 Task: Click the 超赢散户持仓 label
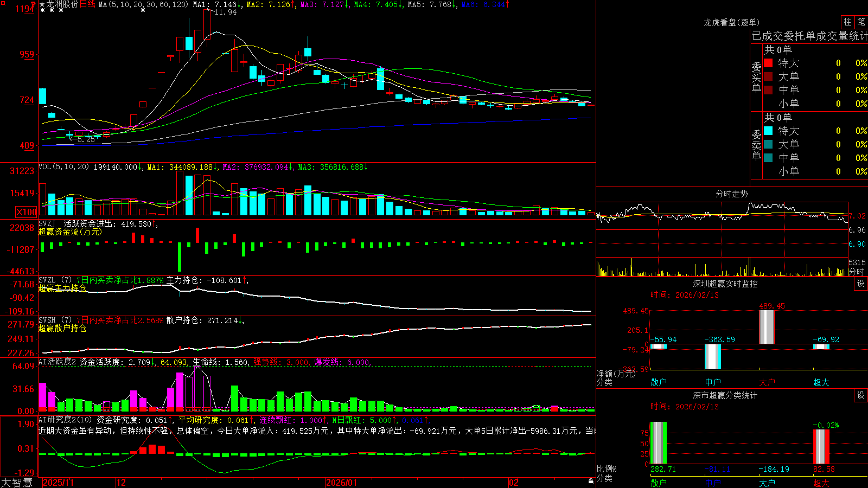[x=62, y=328]
